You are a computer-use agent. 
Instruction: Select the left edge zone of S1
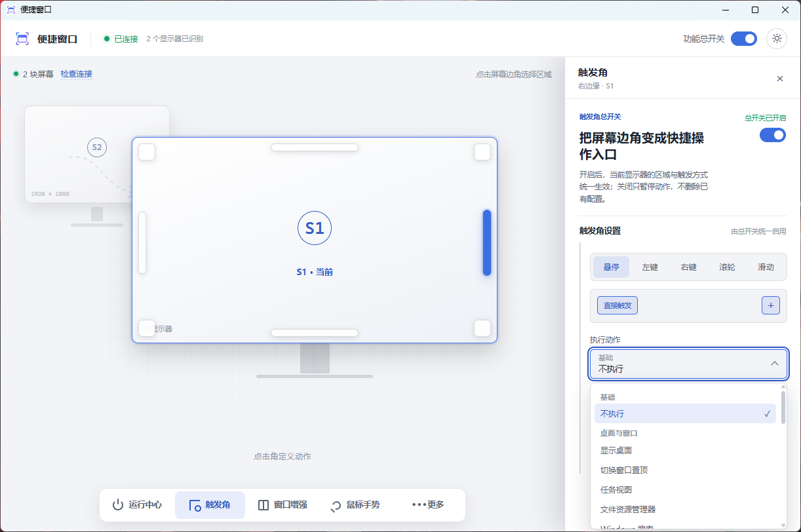(x=142, y=242)
